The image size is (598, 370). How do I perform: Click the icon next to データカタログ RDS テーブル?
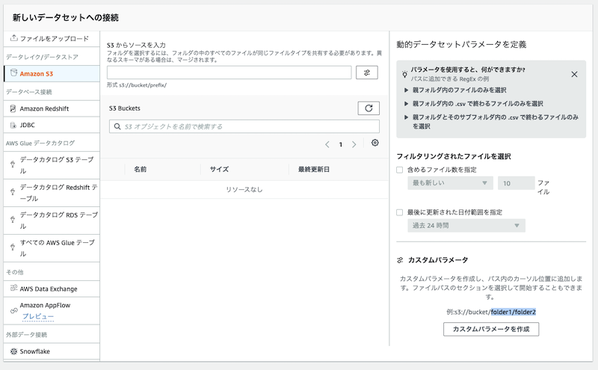click(x=13, y=220)
